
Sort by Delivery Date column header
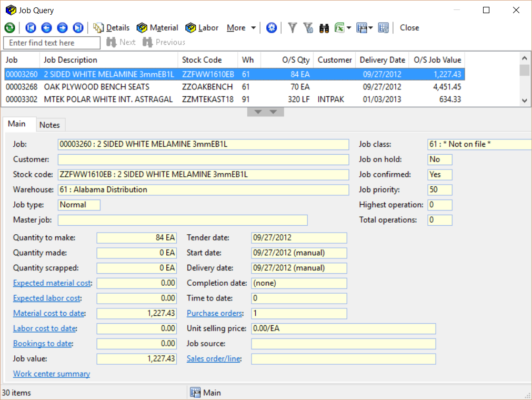tap(383, 60)
